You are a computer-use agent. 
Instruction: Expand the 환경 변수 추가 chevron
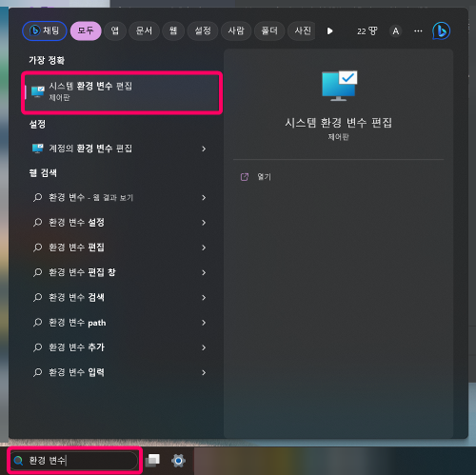click(x=204, y=347)
